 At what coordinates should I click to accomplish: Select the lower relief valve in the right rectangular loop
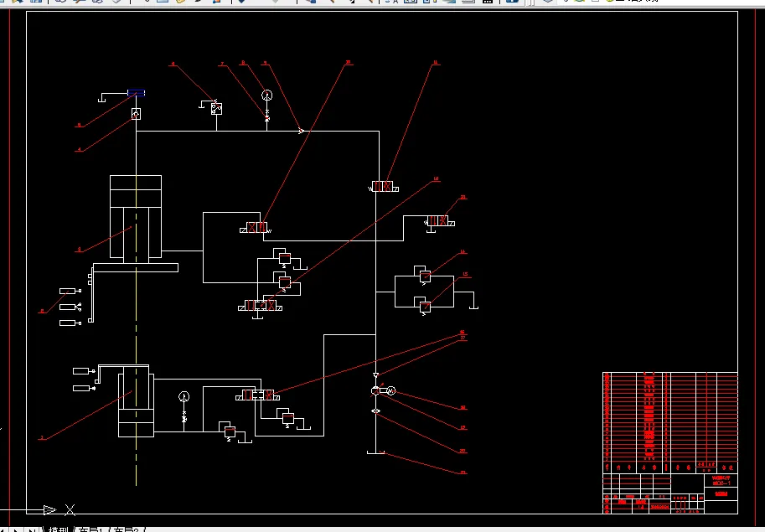(x=425, y=307)
